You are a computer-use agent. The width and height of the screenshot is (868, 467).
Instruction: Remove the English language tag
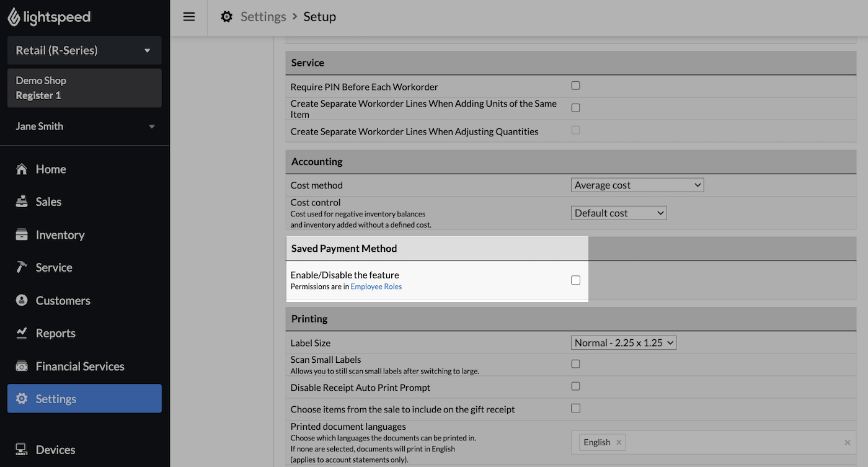[618, 442]
